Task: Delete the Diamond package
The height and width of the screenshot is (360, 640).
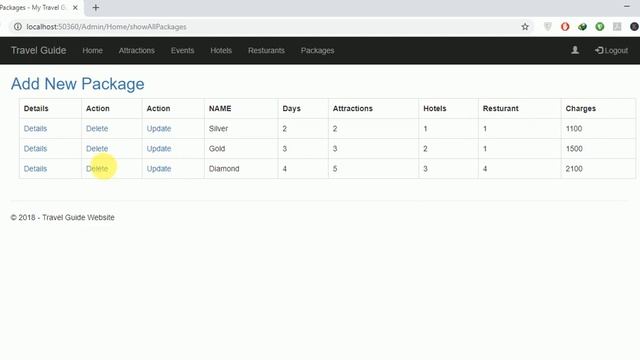Action: 97,169
